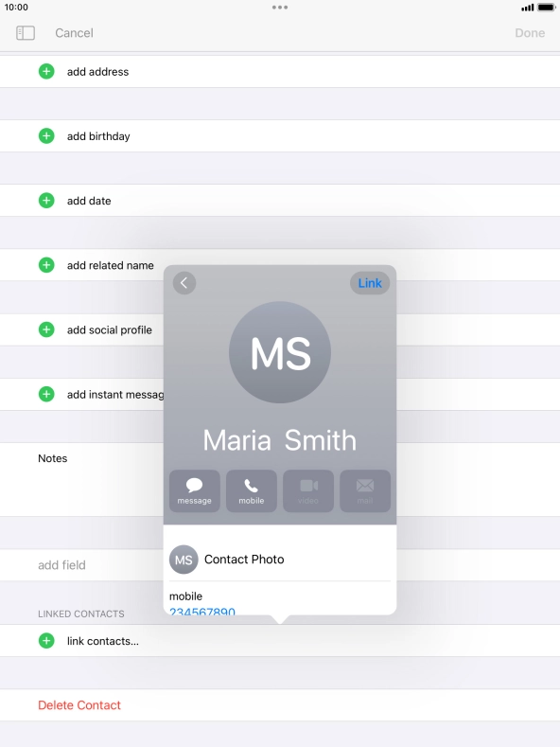Tap the mobile number 234567890

[x=202, y=611]
